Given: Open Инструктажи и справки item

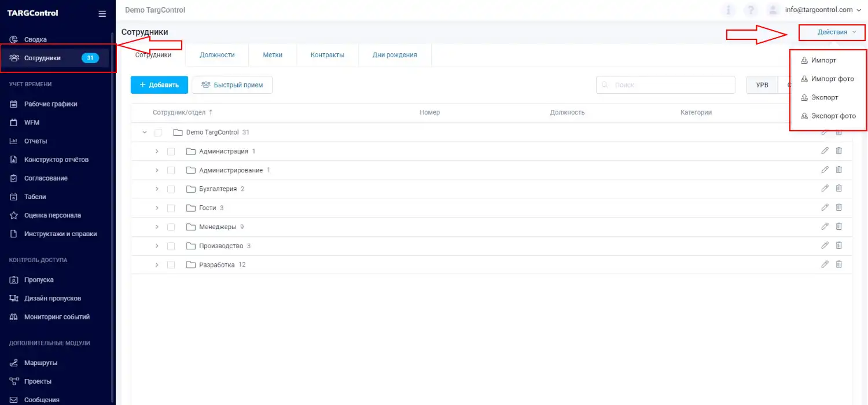Looking at the screenshot, I should point(60,234).
